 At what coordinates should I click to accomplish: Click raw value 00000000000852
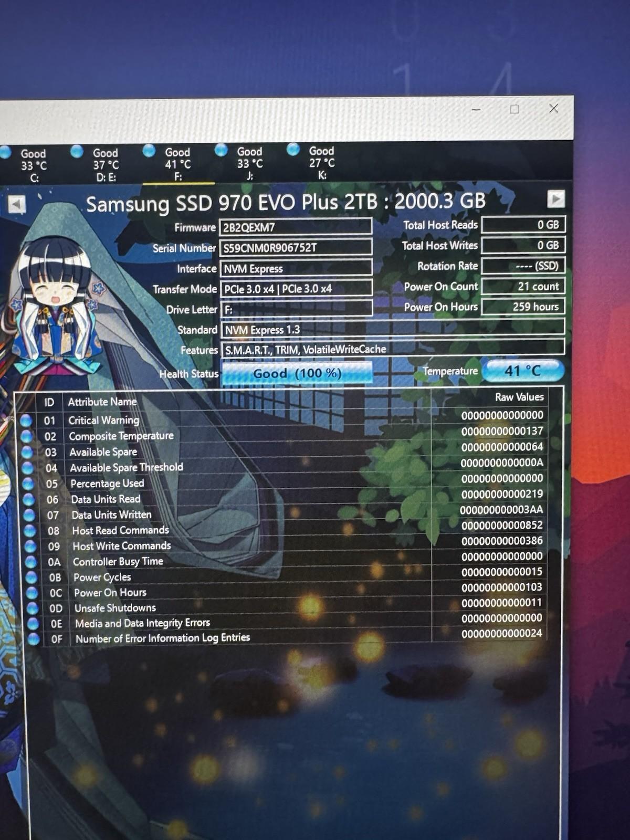click(x=502, y=525)
